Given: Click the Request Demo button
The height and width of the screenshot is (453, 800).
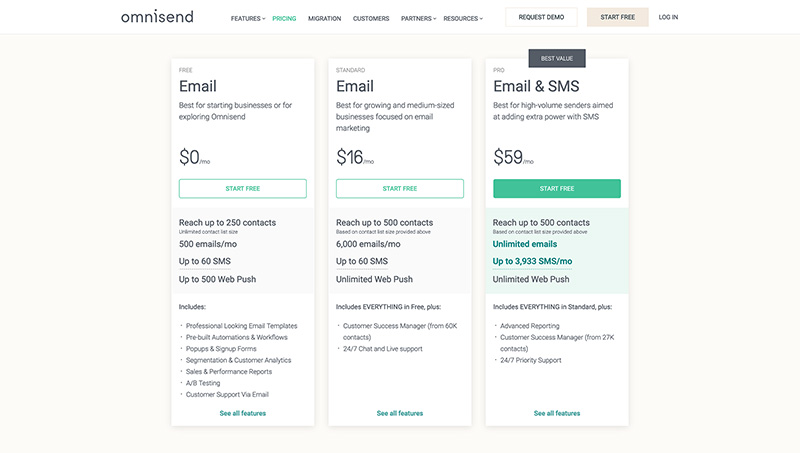Looking at the screenshot, I should click(x=541, y=17).
